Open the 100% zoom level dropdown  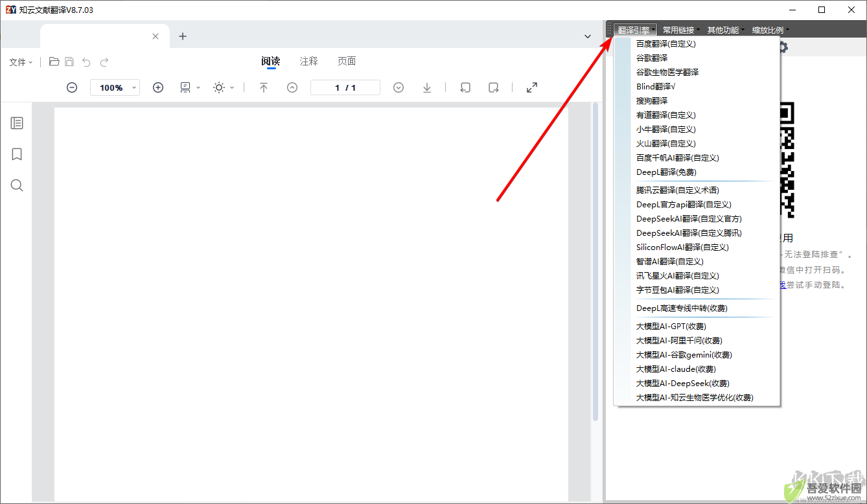pos(115,87)
